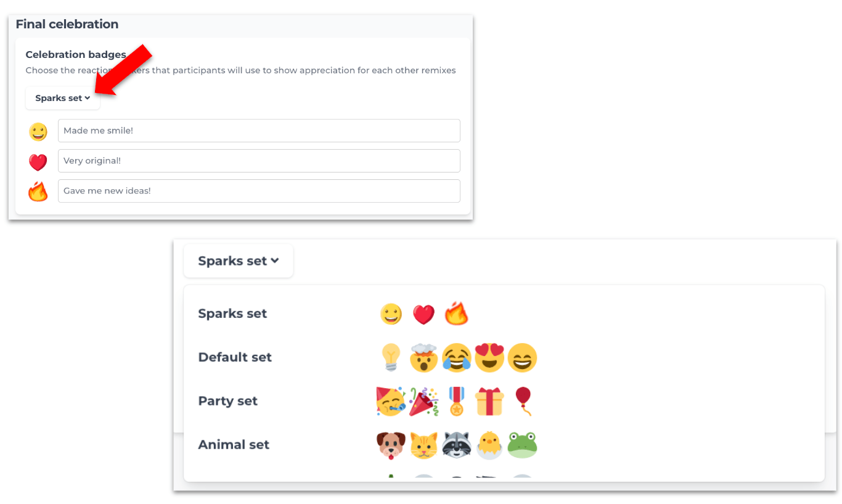Click the exploding head emoji in Default set

click(x=423, y=357)
